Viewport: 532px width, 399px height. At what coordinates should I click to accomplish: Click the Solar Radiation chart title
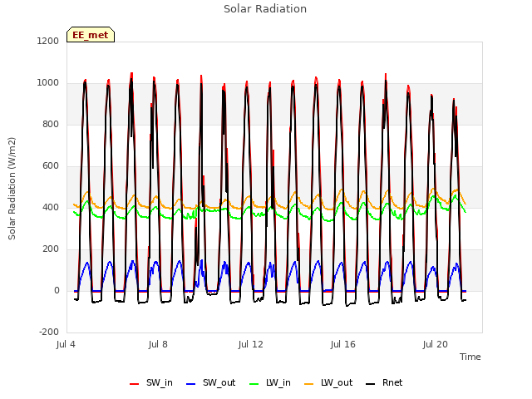(x=265, y=9)
